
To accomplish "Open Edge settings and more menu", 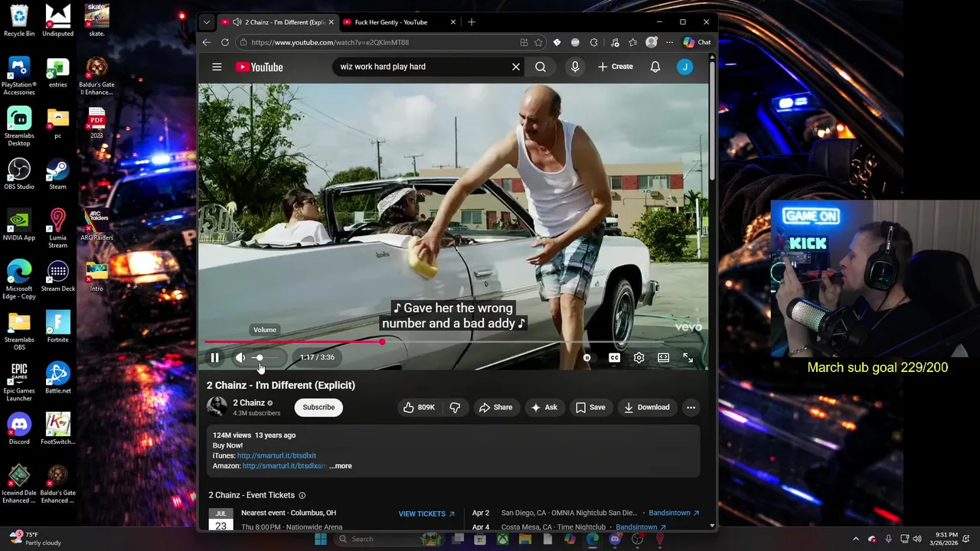I will 670,43.
